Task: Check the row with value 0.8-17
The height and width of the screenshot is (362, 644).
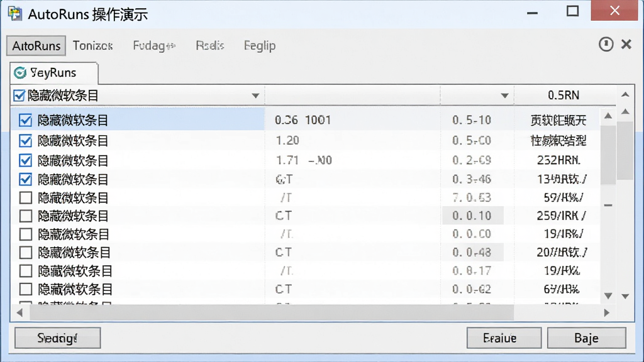Action: [x=25, y=271]
